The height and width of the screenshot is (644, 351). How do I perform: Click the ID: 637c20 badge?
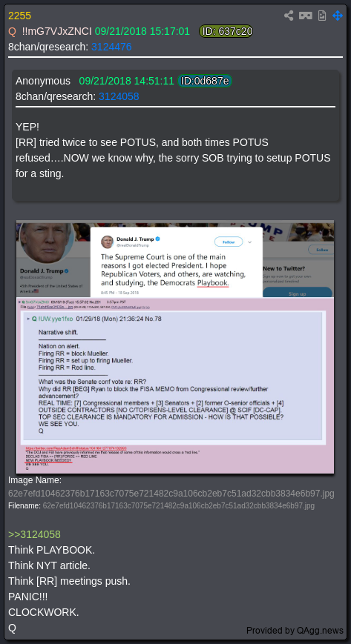pos(226,31)
